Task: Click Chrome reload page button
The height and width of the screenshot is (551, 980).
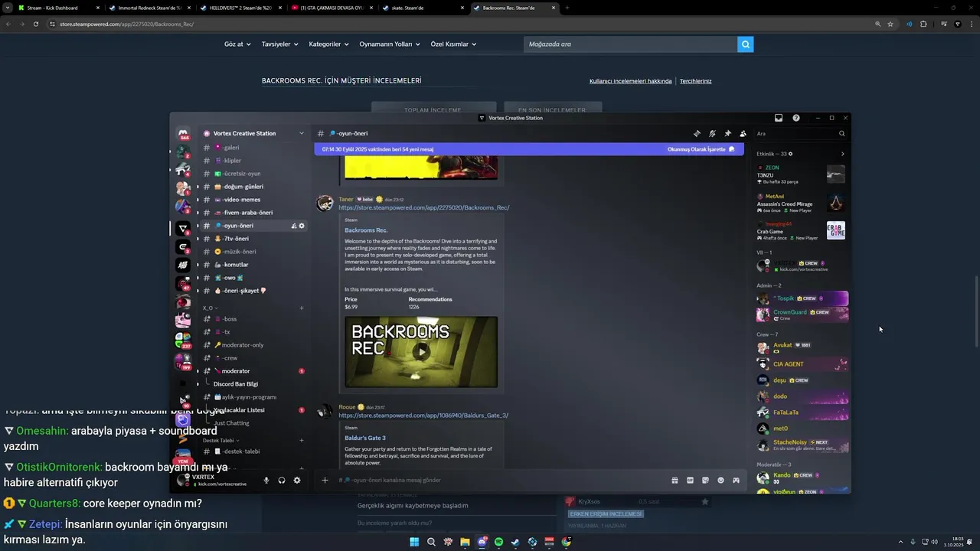Action: (x=35, y=24)
